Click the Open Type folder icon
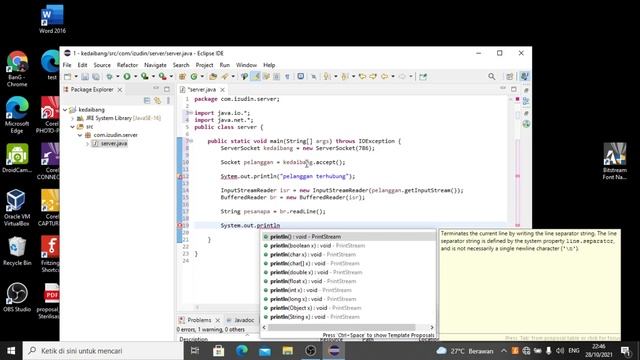Screen dimensions: 640x360 pyautogui.click(x=213, y=76)
